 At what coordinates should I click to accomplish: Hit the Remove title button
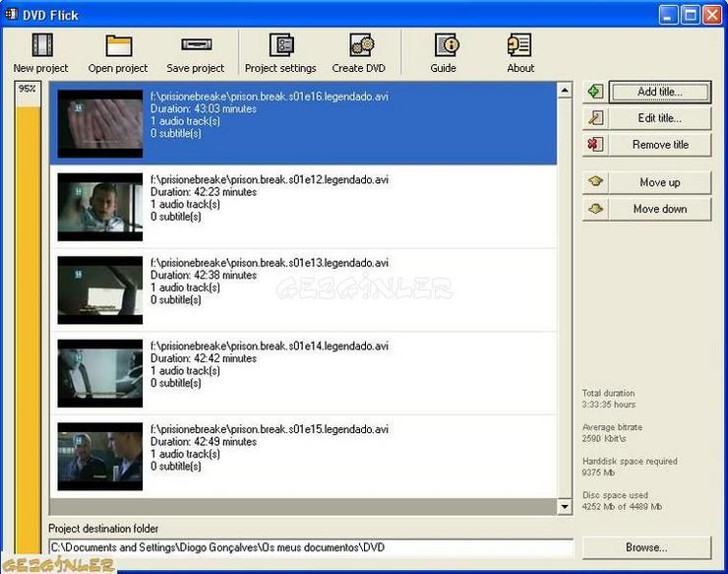660,145
